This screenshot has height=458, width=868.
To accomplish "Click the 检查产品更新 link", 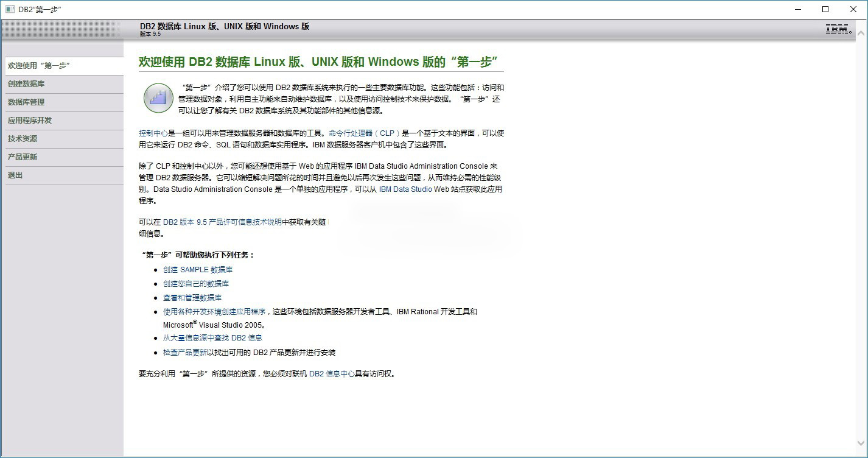I will click(x=185, y=353).
